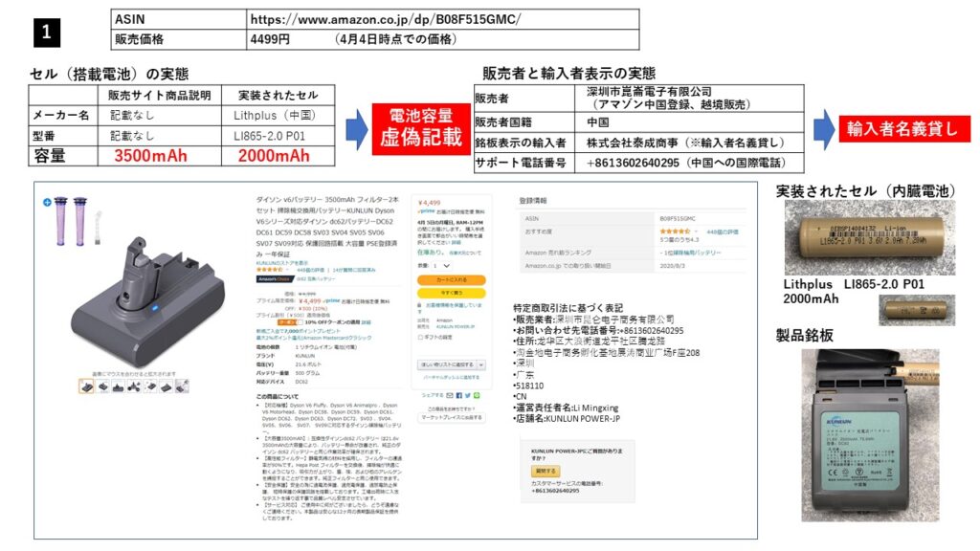Select the first product thumbnail image
Screen dimensions: 980x551
86,386
